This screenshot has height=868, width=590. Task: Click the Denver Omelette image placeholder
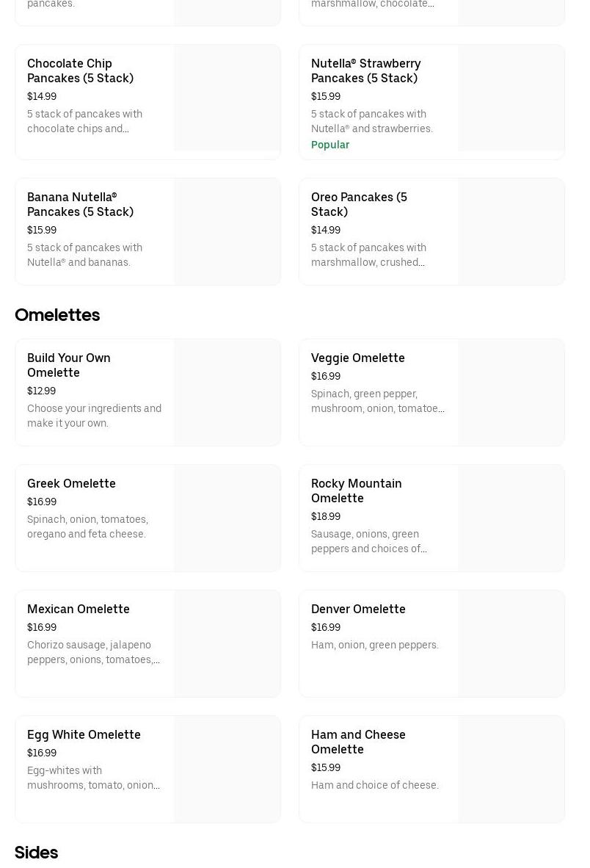[511, 644]
